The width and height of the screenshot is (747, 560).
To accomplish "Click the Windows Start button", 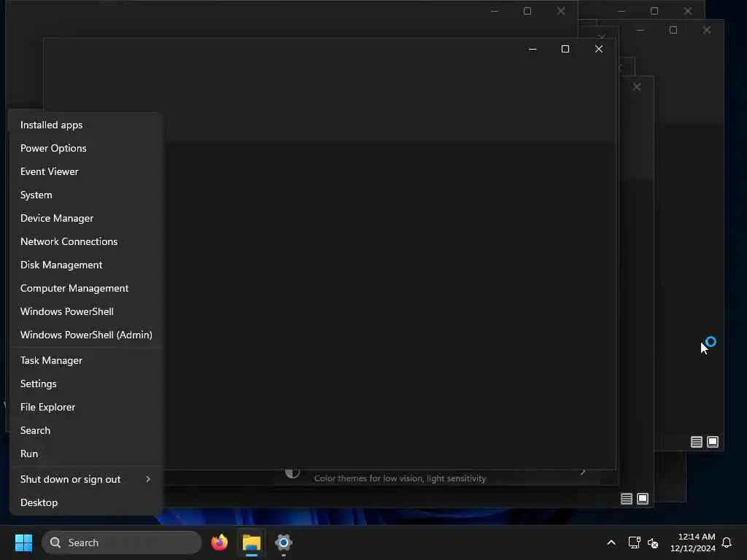I will pos(23,542).
